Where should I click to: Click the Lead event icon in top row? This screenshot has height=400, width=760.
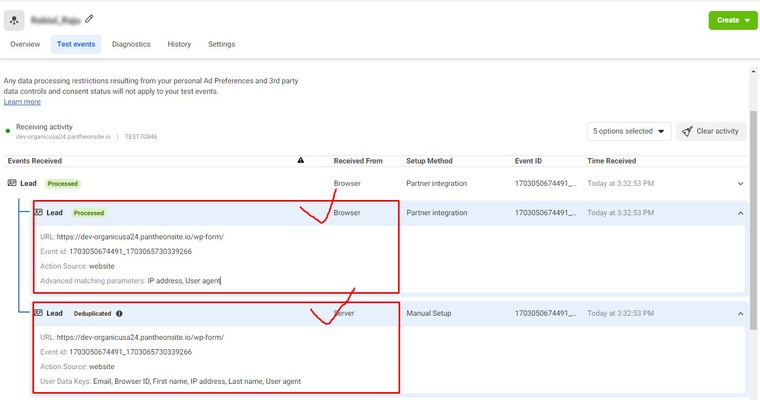coord(12,183)
